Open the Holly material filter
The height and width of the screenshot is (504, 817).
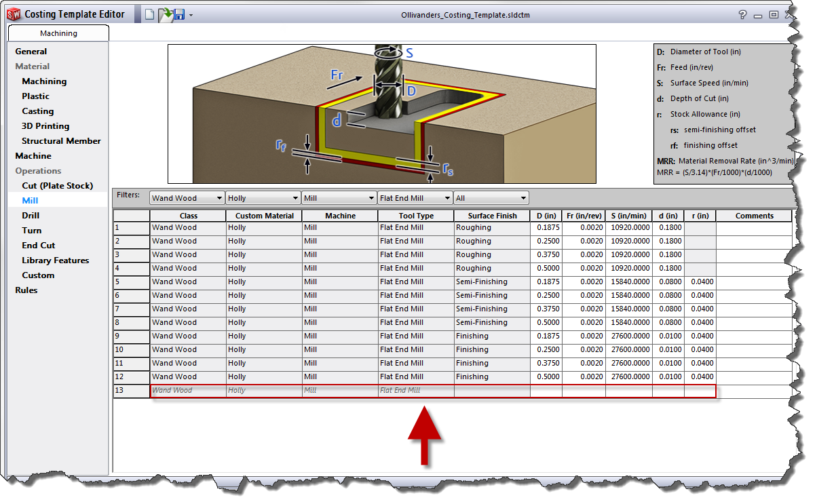pos(263,198)
